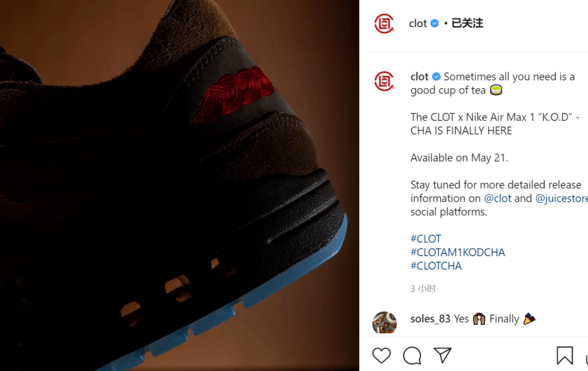Click the verified badge in the caption
Viewport: 588px width, 371px height.
click(436, 77)
